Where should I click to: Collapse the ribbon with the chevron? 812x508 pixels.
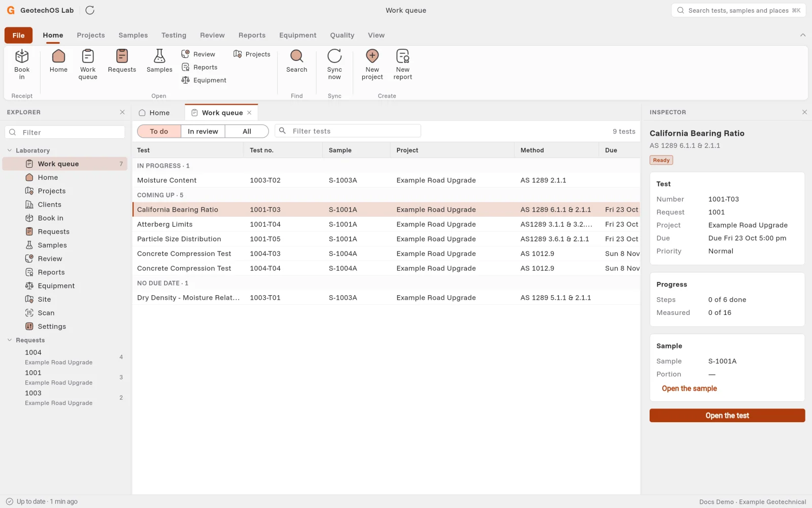pyautogui.click(x=803, y=35)
